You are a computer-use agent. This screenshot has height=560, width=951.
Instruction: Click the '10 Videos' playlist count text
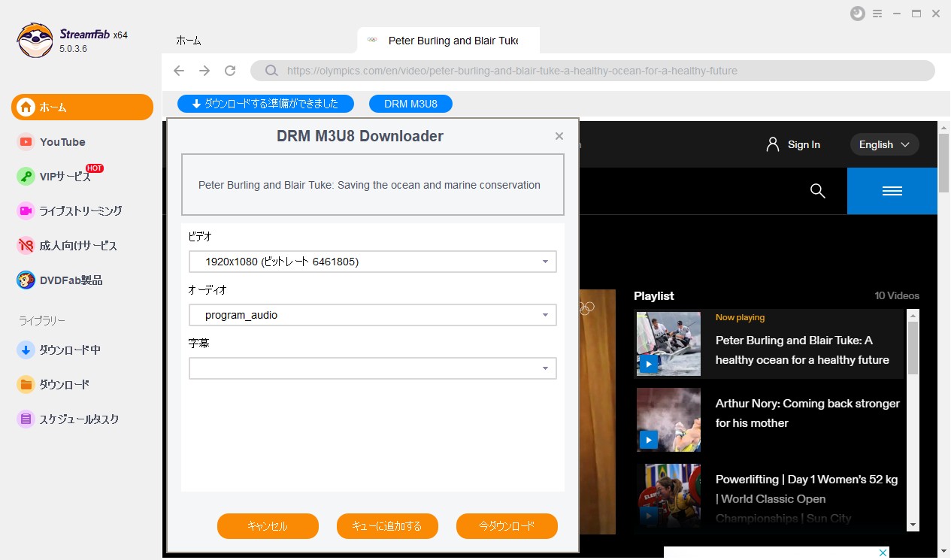tap(897, 296)
